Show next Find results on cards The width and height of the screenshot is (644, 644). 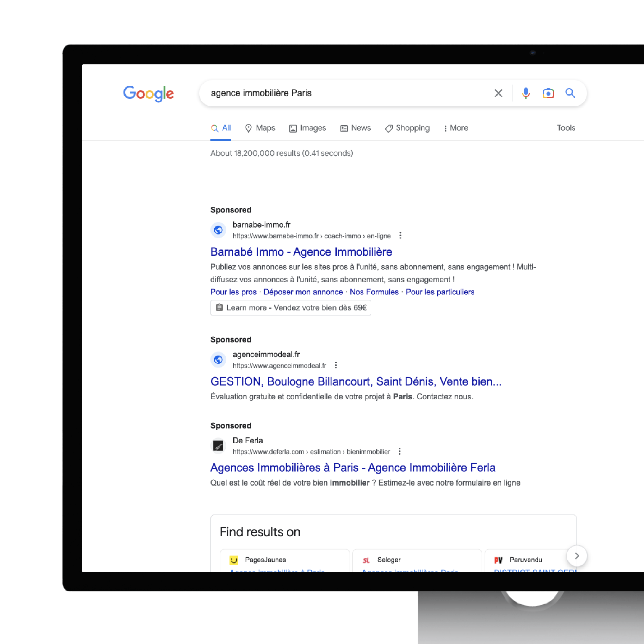(577, 556)
